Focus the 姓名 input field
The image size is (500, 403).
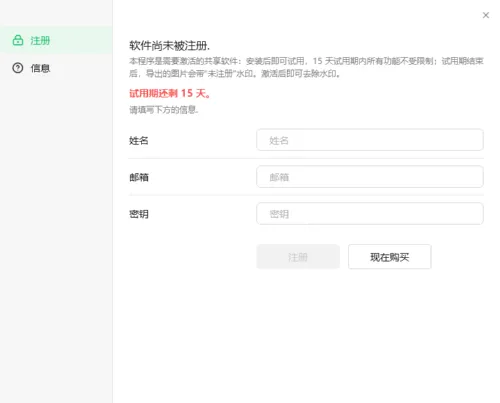coord(370,140)
